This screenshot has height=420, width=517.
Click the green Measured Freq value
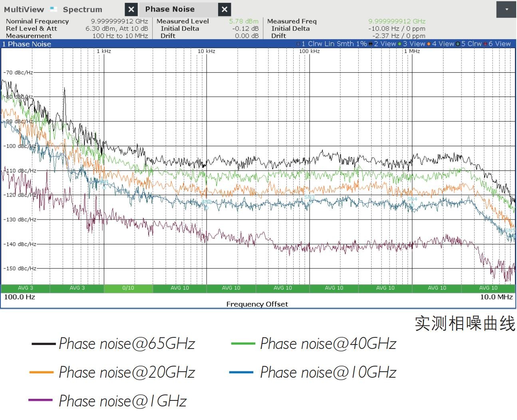click(x=397, y=21)
